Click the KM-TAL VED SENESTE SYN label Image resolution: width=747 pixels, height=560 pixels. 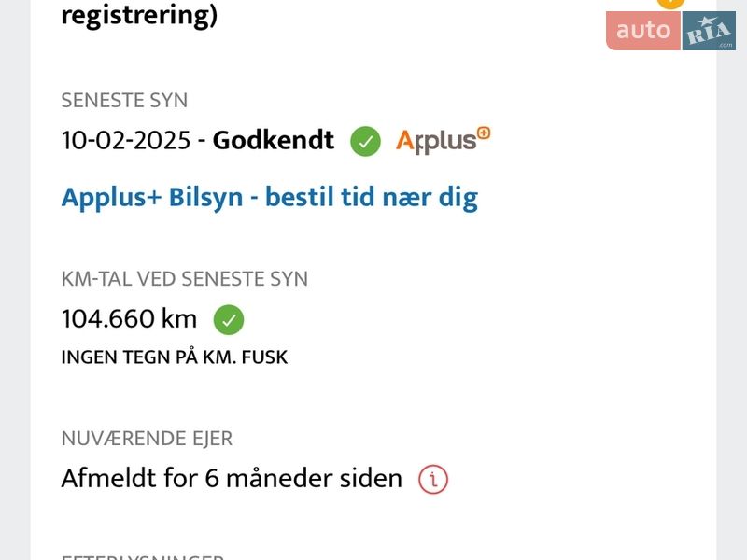click(x=184, y=279)
